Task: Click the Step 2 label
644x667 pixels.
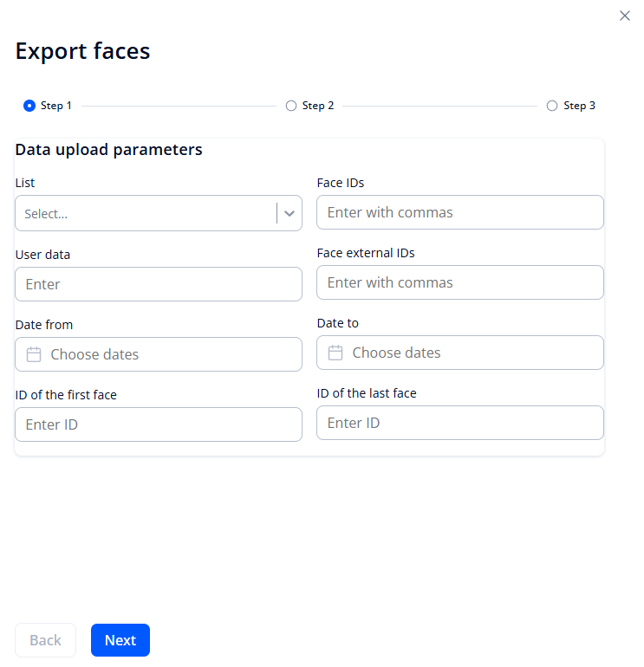Action: 318,106
